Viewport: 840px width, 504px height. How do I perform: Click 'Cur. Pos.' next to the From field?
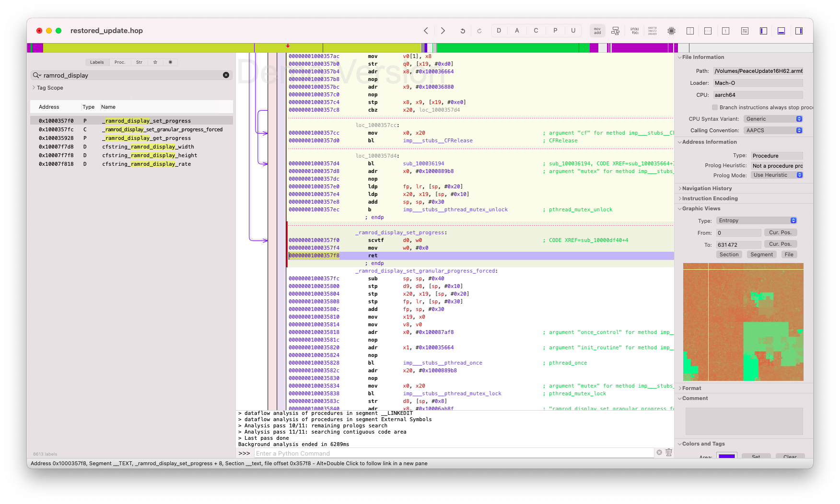(x=781, y=232)
